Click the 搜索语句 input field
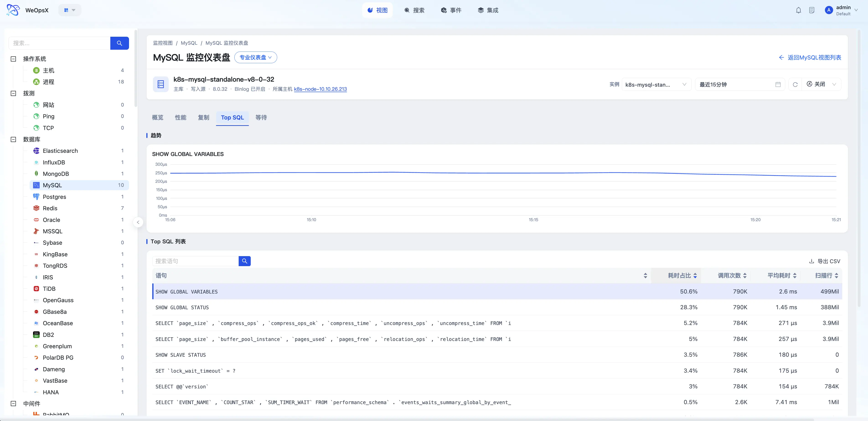 pyautogui.click(x=195, y=261)
